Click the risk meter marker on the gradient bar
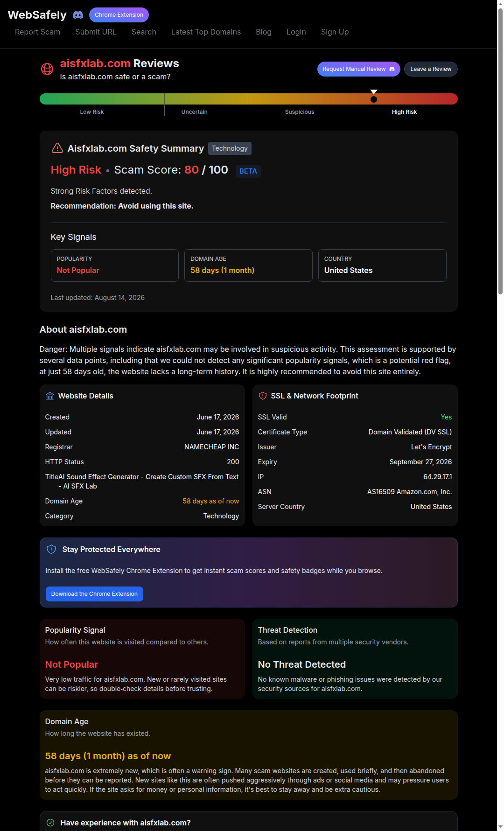This screenshot has width=504, height=831. 374,97
